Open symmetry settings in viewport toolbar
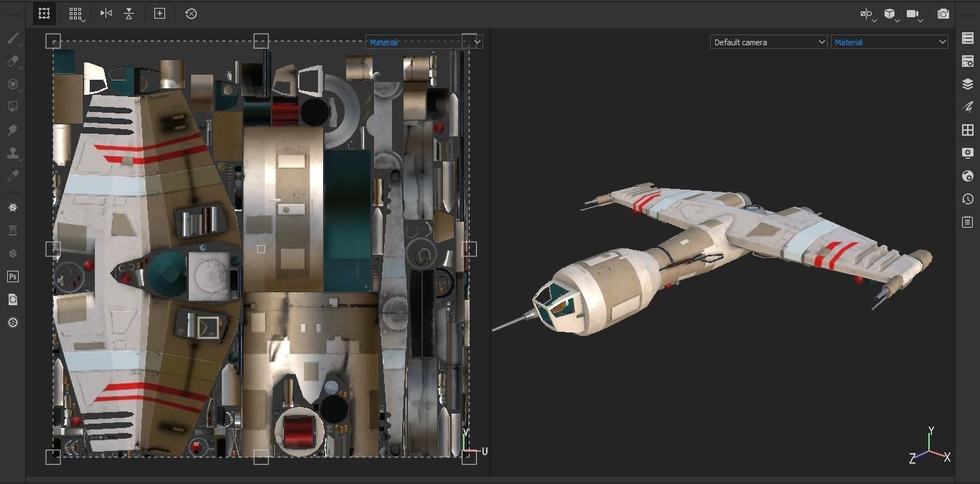 pos(867,14)
